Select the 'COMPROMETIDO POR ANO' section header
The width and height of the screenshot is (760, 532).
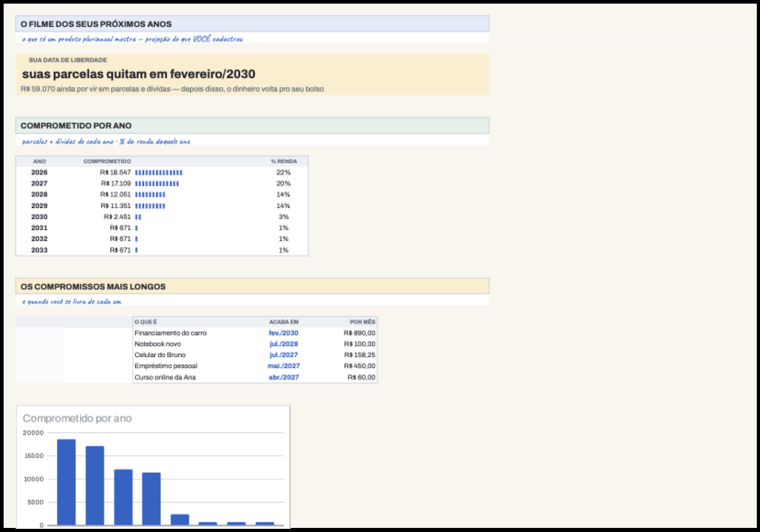(x=252, y=126)
